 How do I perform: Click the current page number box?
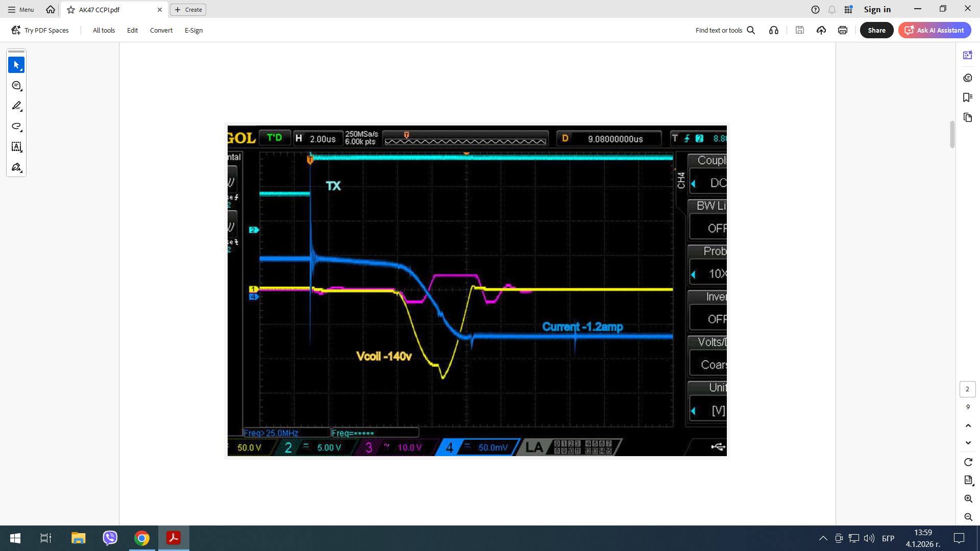967,389
